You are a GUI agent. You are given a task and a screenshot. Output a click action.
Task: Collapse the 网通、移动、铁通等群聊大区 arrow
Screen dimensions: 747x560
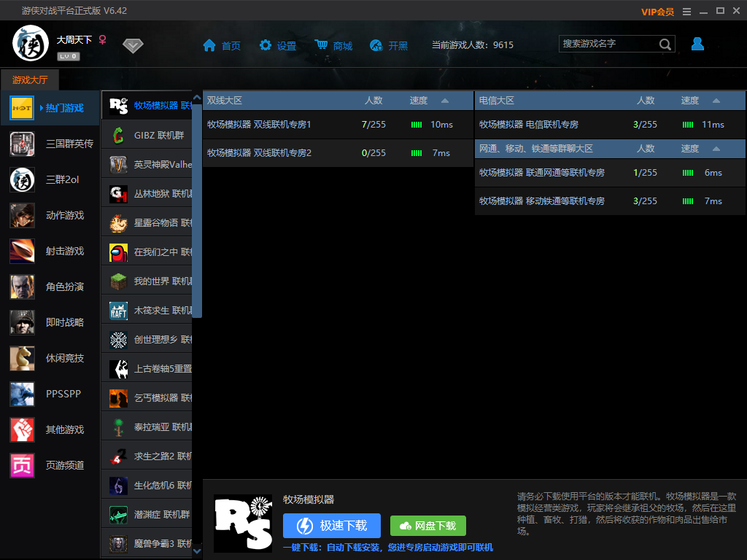click(x=716, y=149)
